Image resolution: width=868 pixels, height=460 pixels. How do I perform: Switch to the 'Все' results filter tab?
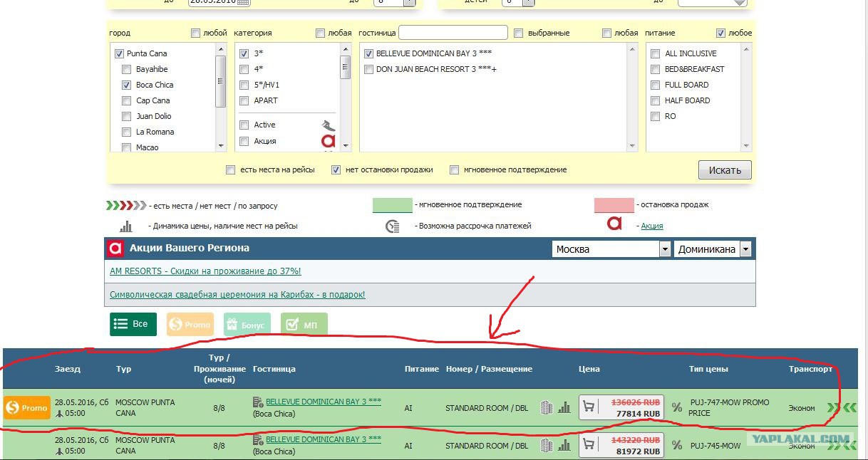(133, 324)
